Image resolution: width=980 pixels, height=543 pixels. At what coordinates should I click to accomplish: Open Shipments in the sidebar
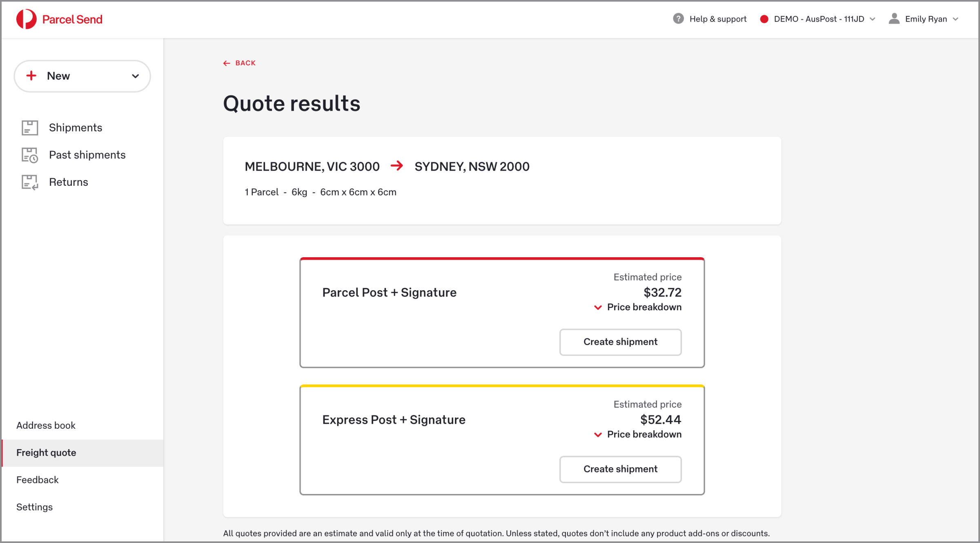tap(75, 128)
